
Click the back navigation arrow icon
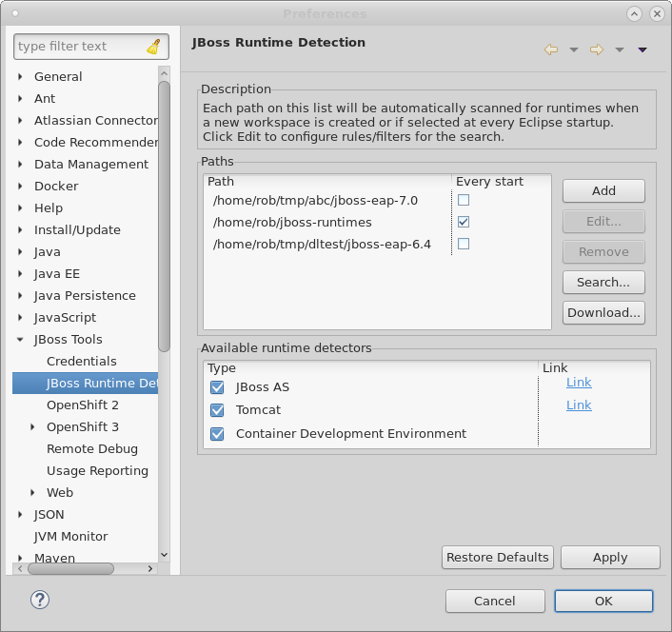[550, 49]
